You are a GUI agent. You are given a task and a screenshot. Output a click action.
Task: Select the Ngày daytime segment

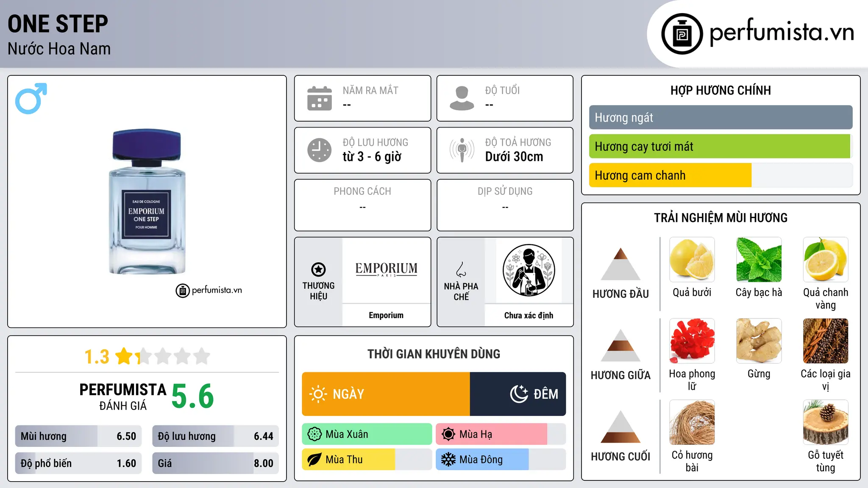click(386, 394)
